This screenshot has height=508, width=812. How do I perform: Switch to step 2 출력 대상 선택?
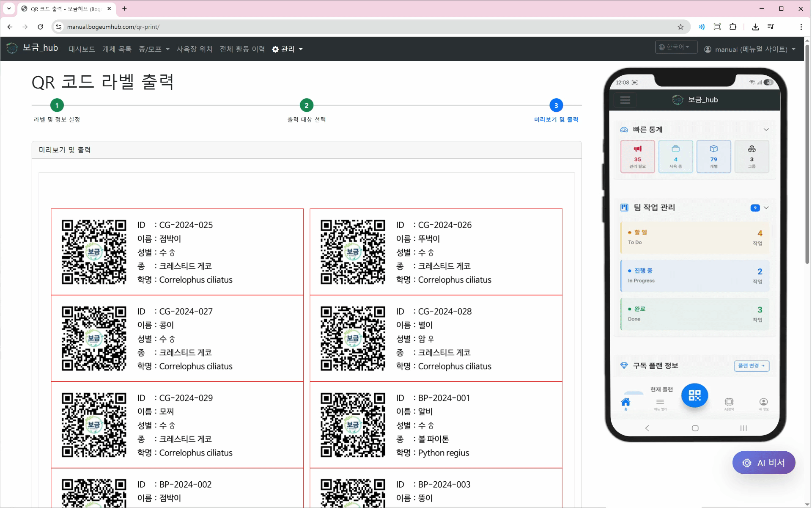pos(306,105)
